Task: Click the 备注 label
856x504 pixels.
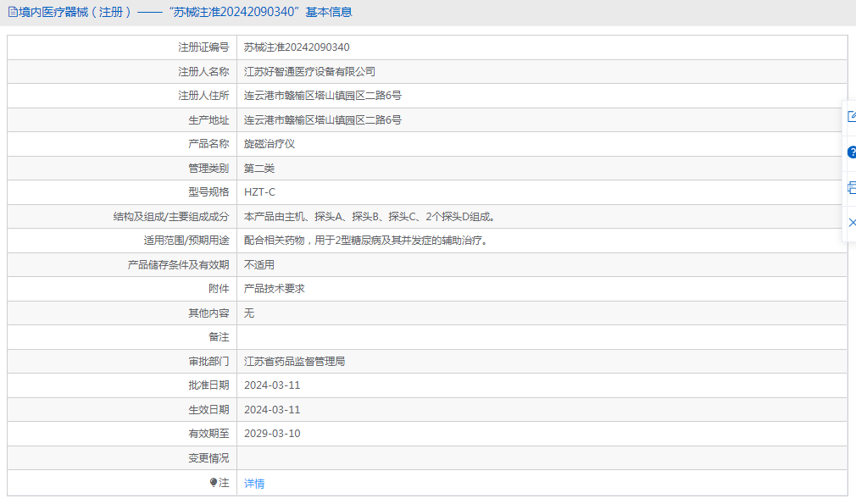Action: (x=219, y=337)
